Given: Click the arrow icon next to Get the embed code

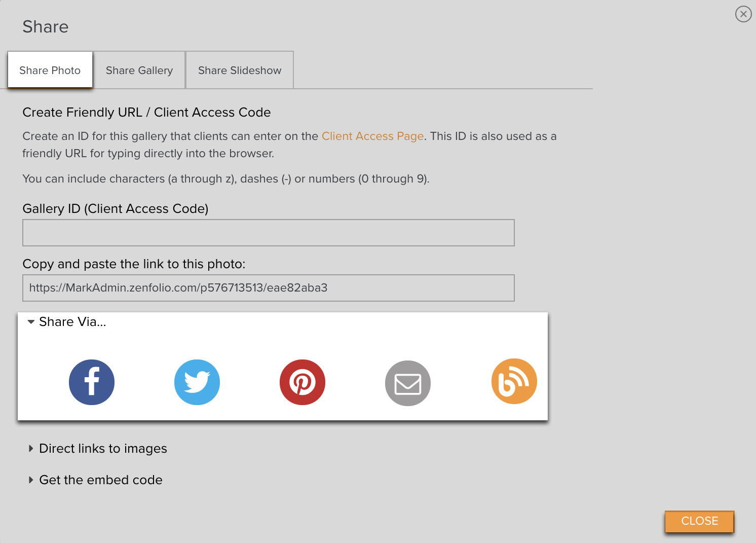Looking at the screenshot, I should click(x=31, y=480).
